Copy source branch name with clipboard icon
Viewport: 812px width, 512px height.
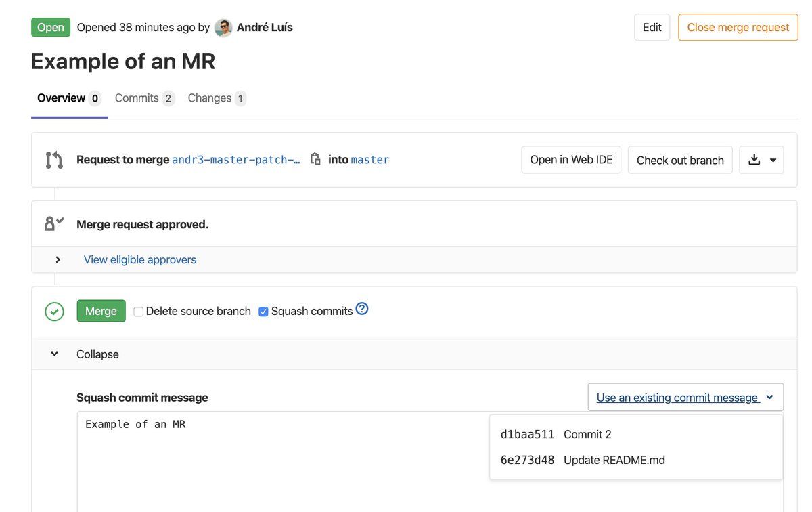coord(315,159)
